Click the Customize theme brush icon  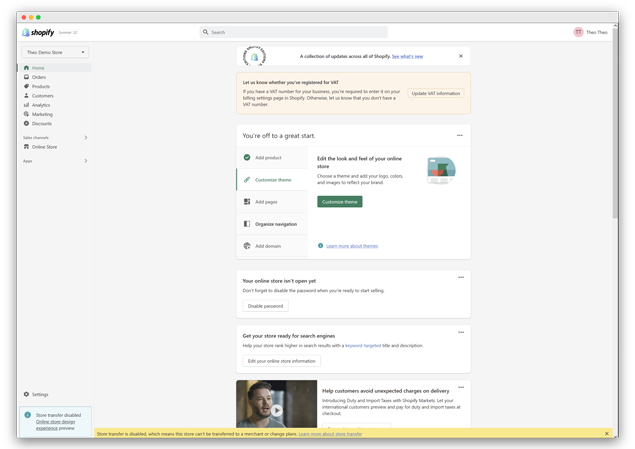pyautogui.click(x=247, y=180)
